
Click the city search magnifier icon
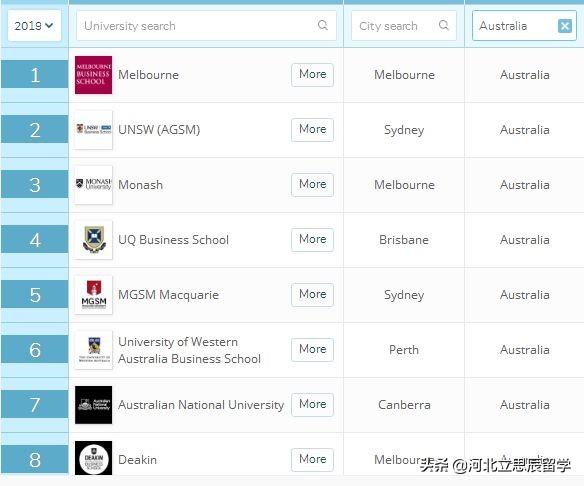click(443, 25)
